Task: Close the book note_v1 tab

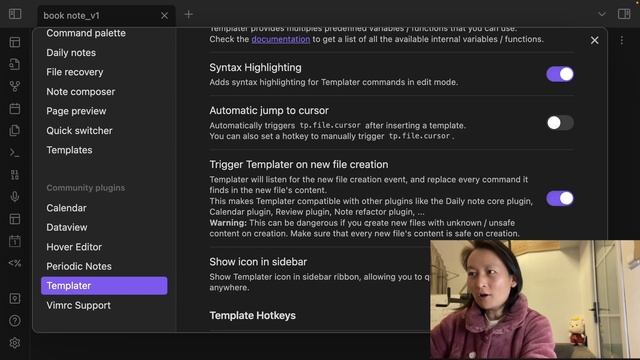Action: coord(164,16)
